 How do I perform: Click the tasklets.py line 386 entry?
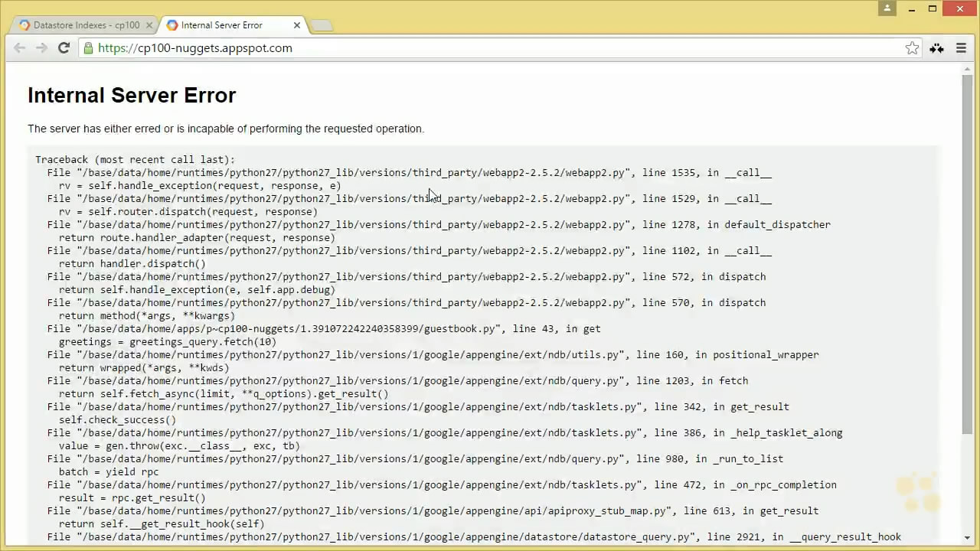pyautogui.click(x=445, y=433)
